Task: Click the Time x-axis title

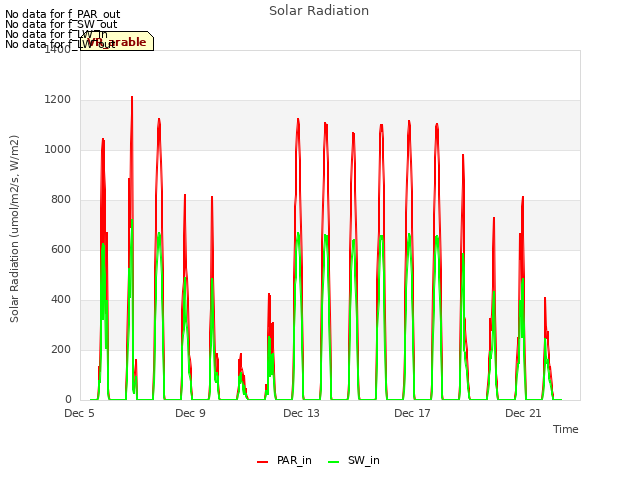Action: click(x=566, y=429)
